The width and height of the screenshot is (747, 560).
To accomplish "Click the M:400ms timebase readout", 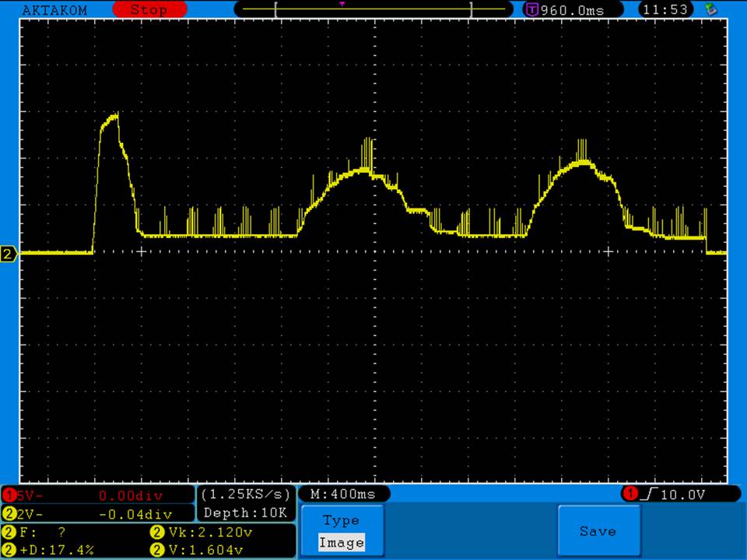I will [x=343, y=494].
